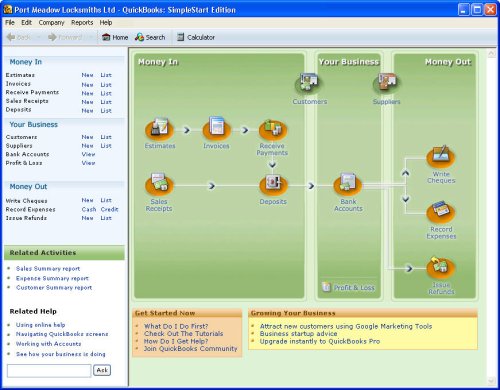Open the Issue Refunds workflow icon
Viewport: 500px width, 390px height.
point(441,267)
